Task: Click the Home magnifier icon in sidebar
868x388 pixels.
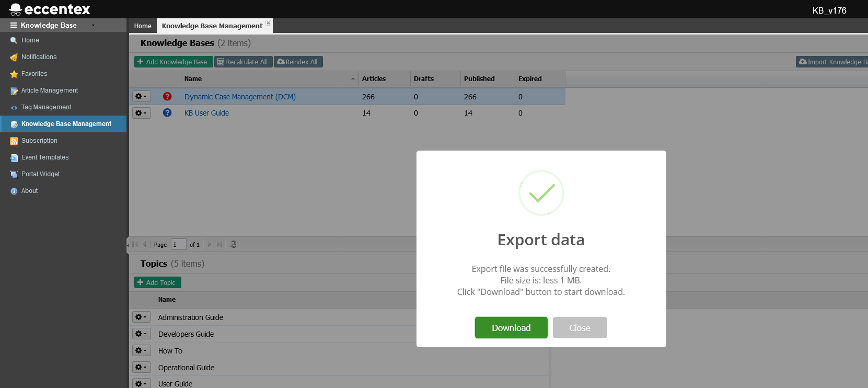Action: 14,40
